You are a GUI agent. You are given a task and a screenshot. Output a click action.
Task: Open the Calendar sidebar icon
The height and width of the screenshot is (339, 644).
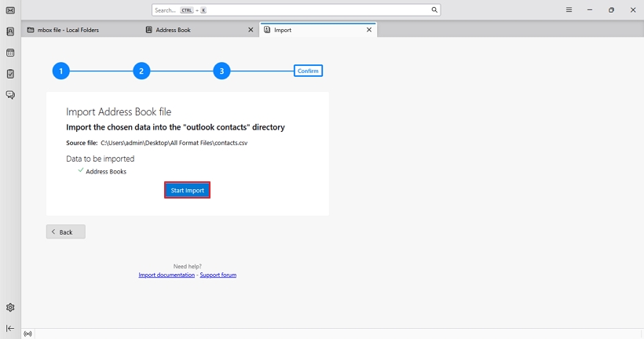[x=10, y=53]
